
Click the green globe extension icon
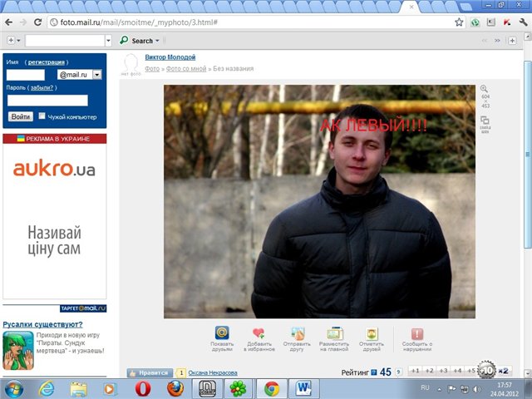point(475,22)
